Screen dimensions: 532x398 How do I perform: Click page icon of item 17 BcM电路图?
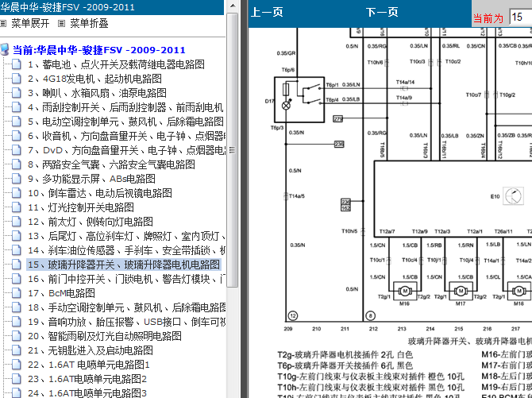pyautogui.click(x=17, y=292)
